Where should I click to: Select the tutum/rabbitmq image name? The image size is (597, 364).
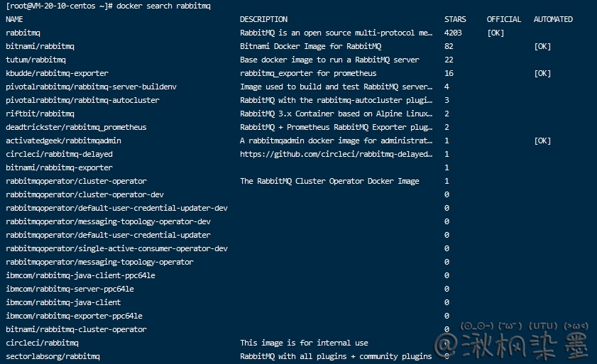(x=35, y=60)
